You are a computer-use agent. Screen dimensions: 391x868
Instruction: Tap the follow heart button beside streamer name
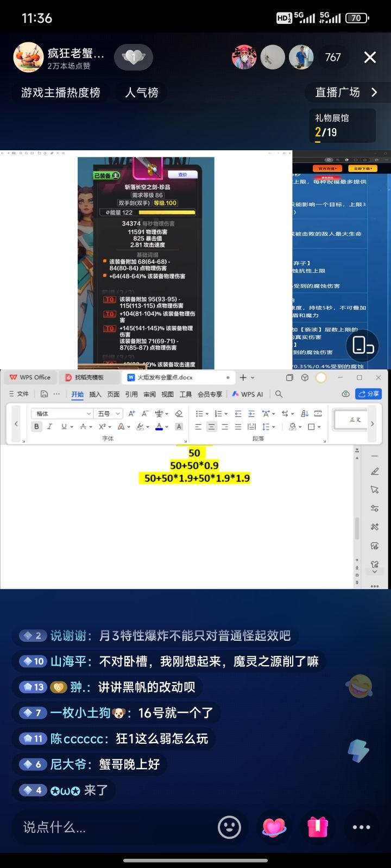pyautogui.click(x=134, y=57)
